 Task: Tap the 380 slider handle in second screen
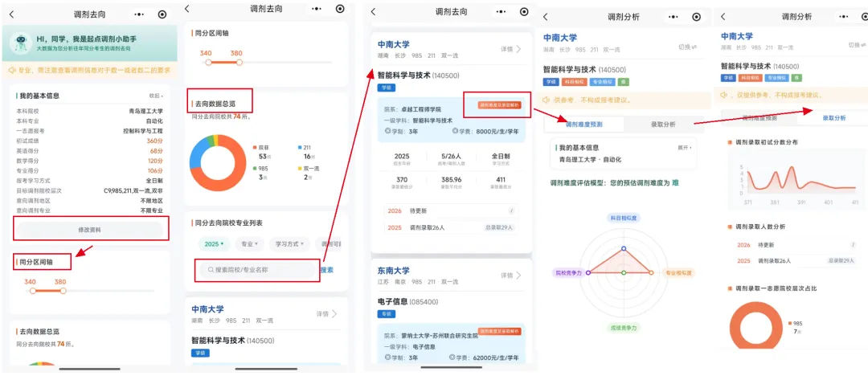point(240,63)
